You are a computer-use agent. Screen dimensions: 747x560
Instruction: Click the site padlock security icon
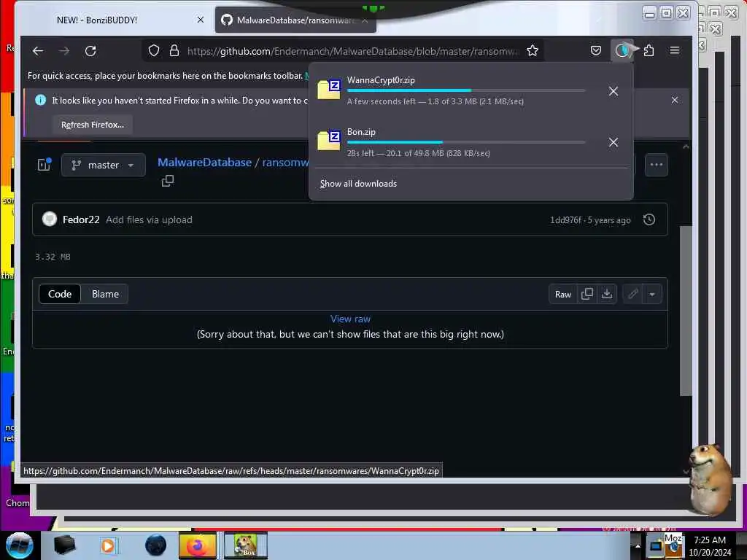(174, 50)
